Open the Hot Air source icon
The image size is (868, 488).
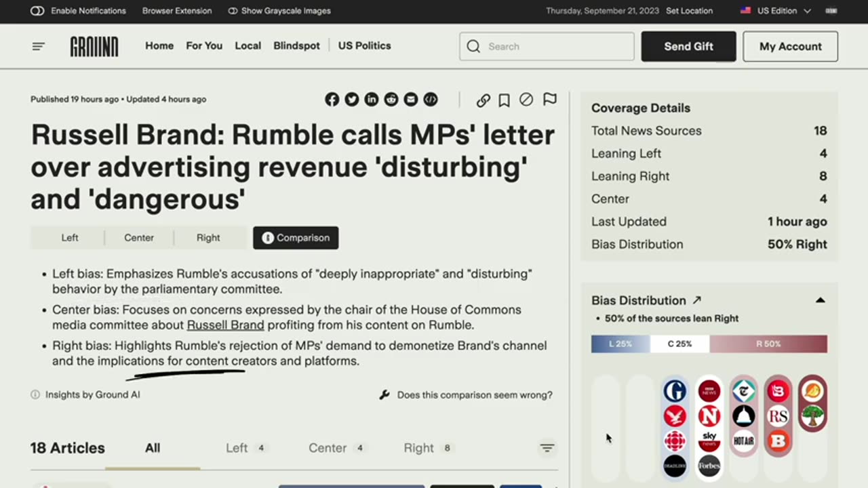[744, 441]
